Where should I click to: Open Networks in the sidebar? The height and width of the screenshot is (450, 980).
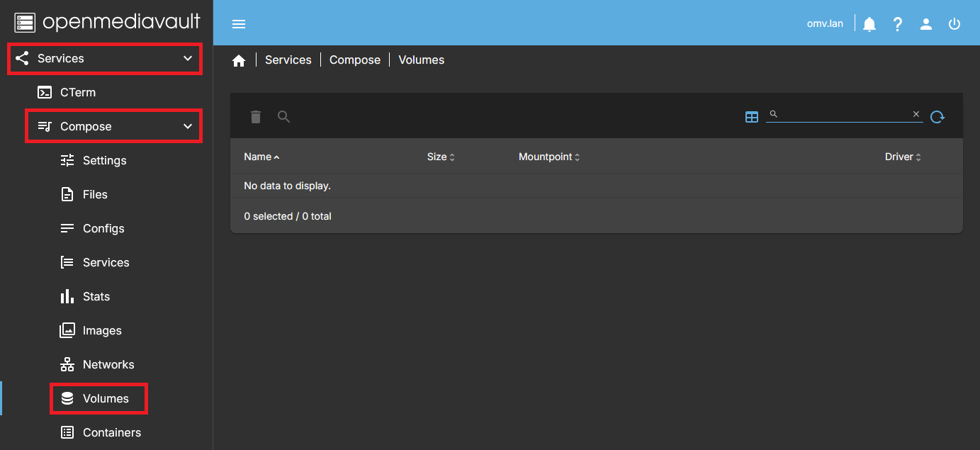[108, 364]
